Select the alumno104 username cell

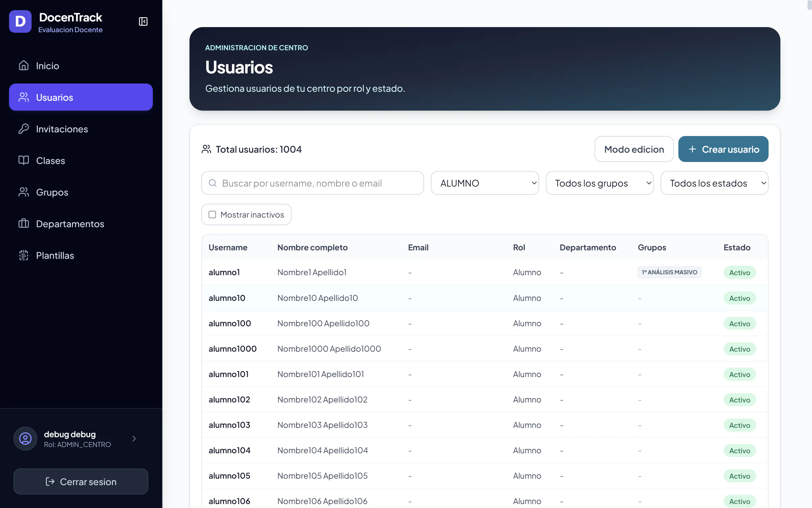point(230,450)
